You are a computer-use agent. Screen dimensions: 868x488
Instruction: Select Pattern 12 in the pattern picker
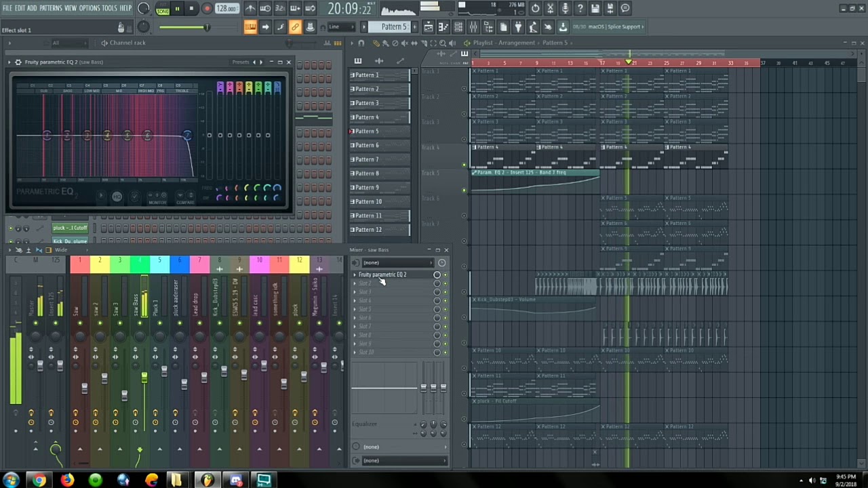380,230
